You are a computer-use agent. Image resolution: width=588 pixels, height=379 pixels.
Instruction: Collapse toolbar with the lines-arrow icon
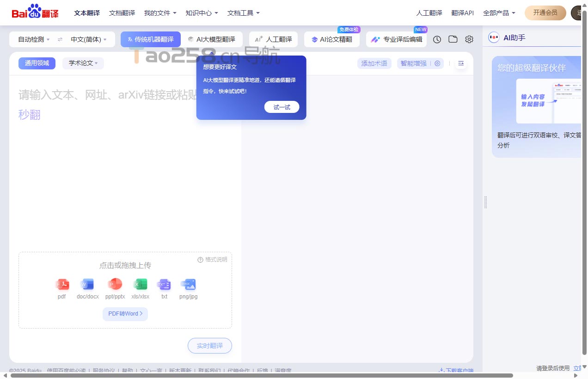click(x=461, y=63)
